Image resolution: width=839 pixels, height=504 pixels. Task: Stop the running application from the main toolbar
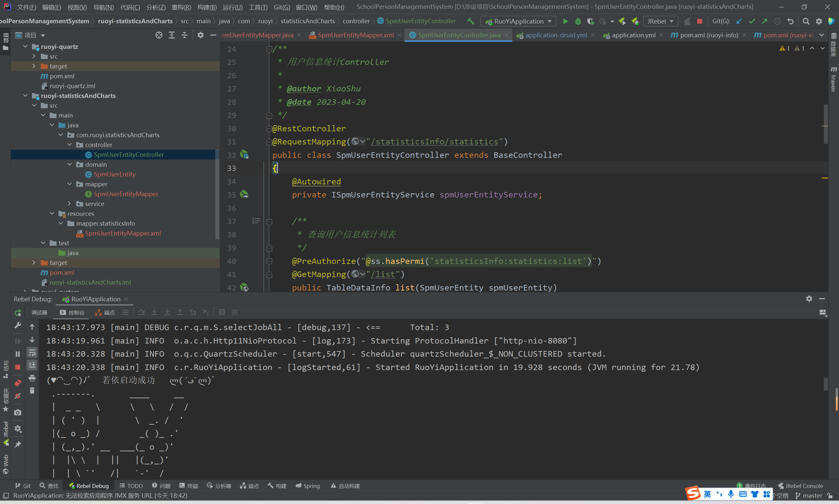[x=699, y=21]
